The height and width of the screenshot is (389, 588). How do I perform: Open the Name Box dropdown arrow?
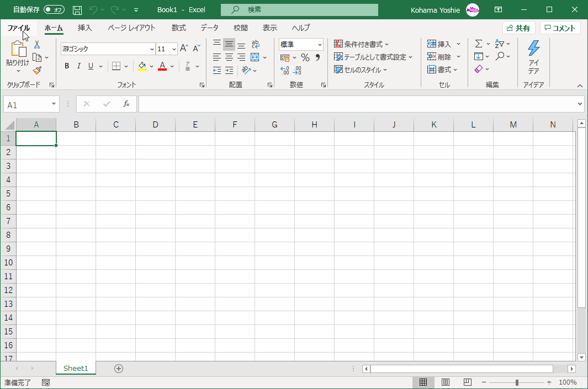[x=54, y=104]
